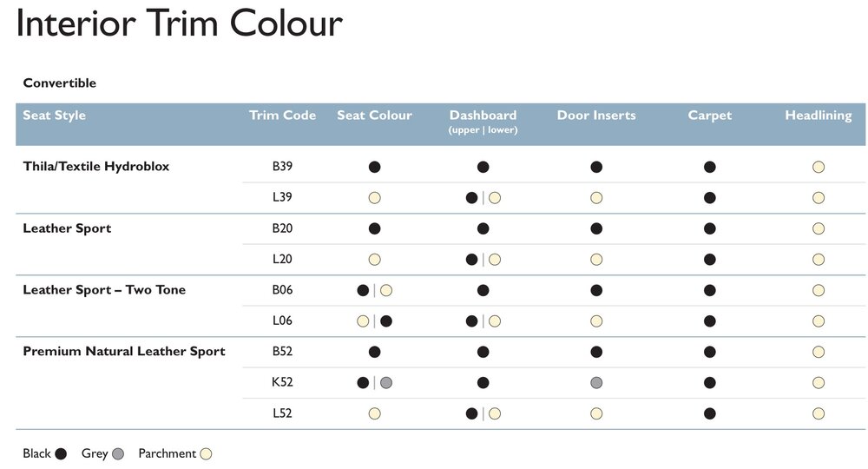Click the Black legend swatch

tap(61, 454)
